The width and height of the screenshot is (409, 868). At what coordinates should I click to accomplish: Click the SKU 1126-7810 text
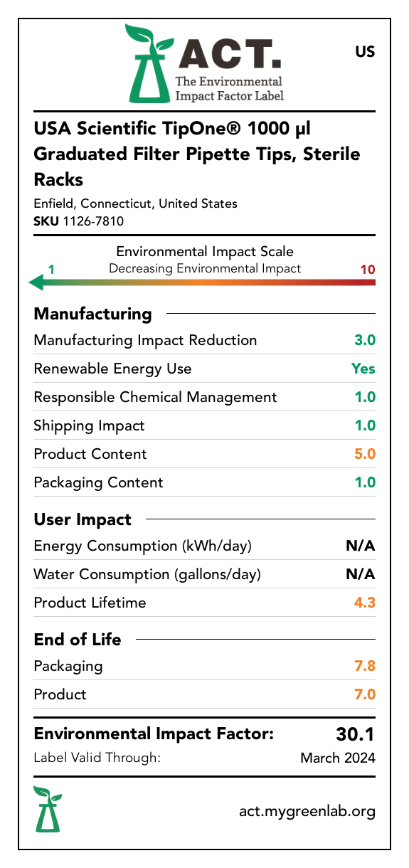click(79, 221)
